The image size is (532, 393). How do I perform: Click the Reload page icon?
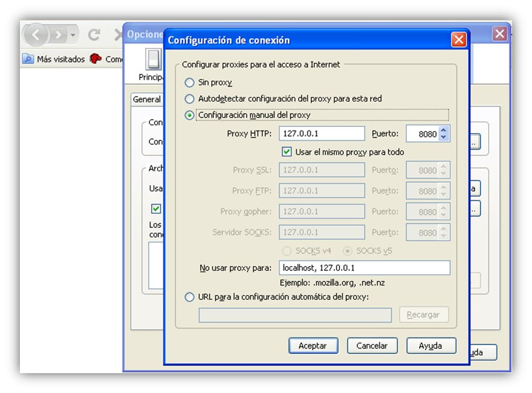click(94, 35)
